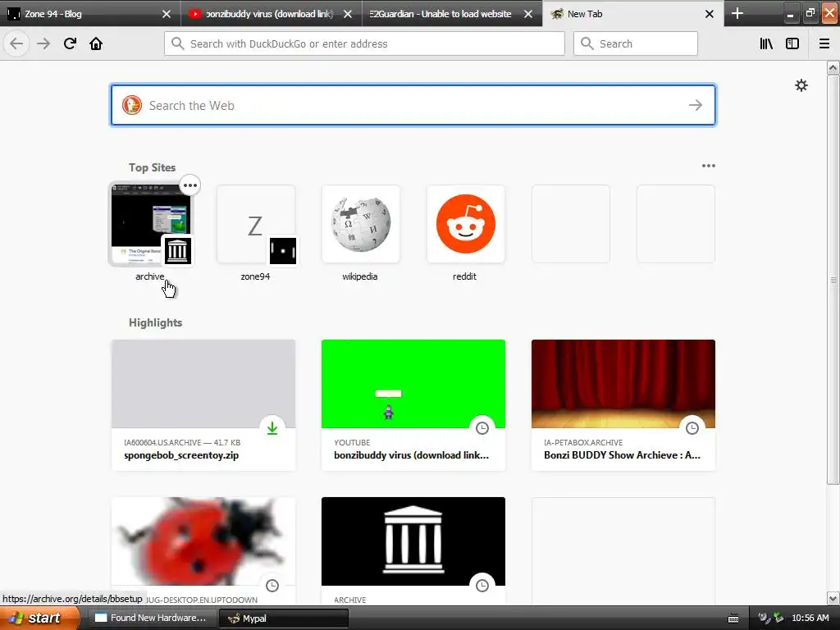Switch to Zone 94 - Blog tab
The width and height of the screenshot is (840, 630).
90,13
